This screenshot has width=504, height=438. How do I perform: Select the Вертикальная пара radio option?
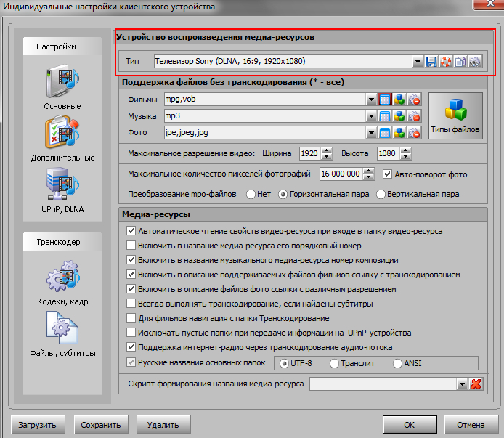click(x=381, y=195)
